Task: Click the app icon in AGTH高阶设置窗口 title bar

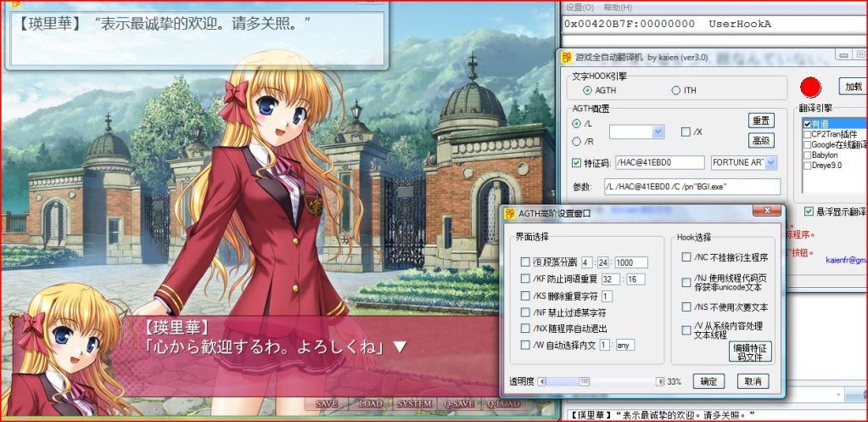Action: pos(509,213)
